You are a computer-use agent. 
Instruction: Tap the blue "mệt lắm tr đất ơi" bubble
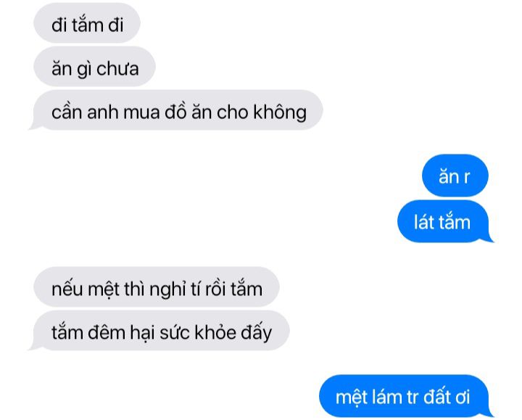coord(405,396)
